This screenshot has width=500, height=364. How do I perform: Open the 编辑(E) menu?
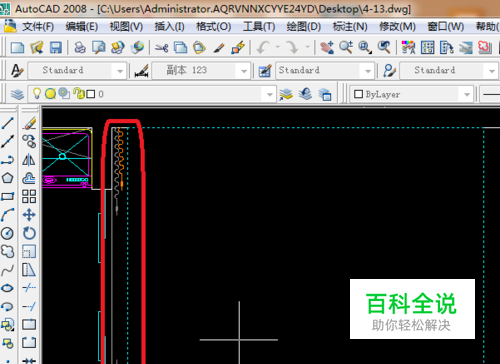click(82, 26)
